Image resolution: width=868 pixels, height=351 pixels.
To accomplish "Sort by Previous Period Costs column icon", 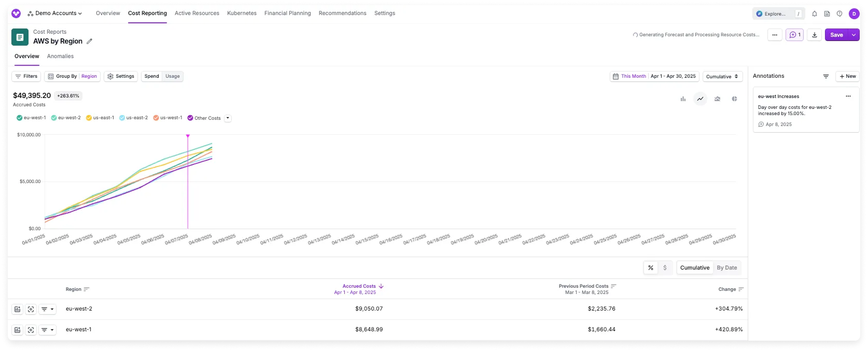I will tap(613, 286).
